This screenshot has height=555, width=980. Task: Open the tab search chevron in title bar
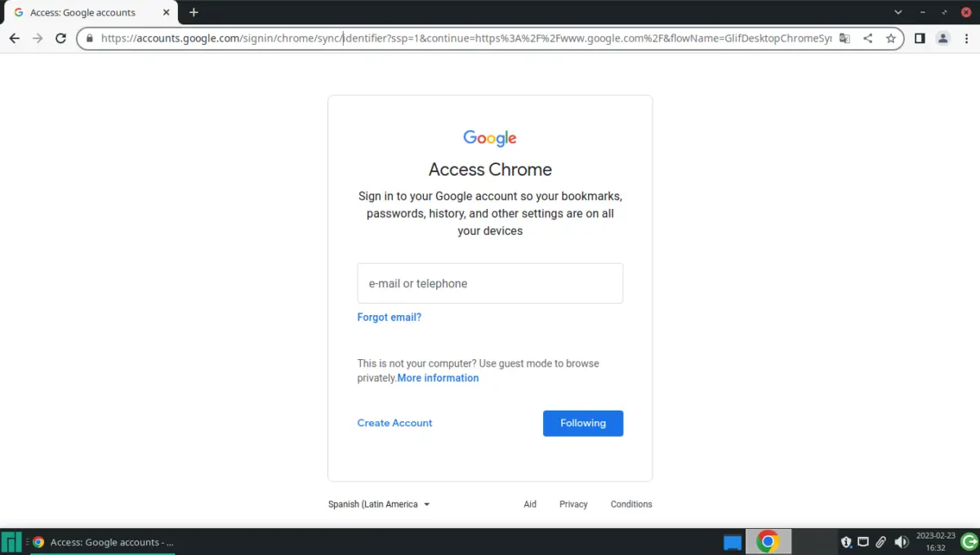click(898, 12)
